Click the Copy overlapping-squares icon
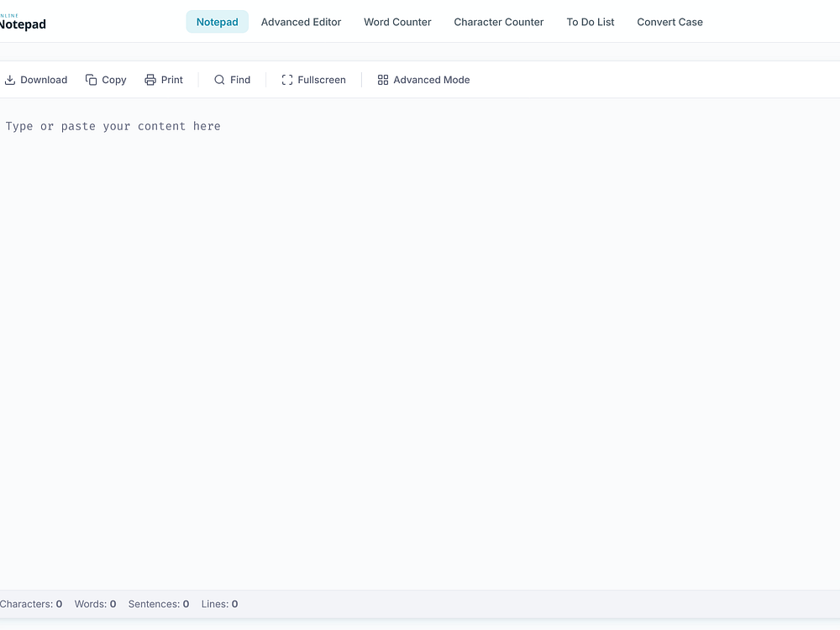The height and width of the screenshot is (630, 840). point(91,80)
